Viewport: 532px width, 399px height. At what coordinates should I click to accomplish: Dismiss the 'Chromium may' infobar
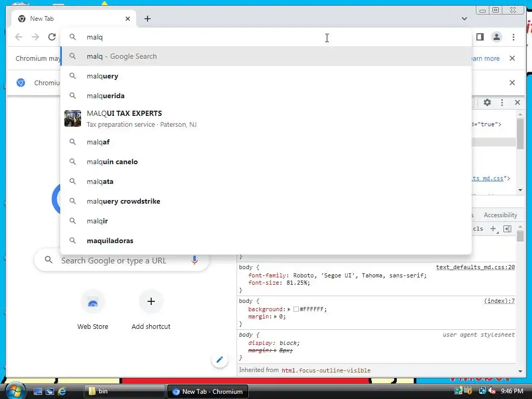point(512,58)
